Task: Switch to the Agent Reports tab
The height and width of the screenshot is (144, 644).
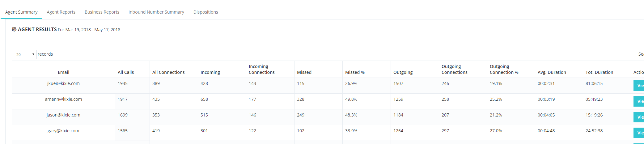Action: coord(61,12)
